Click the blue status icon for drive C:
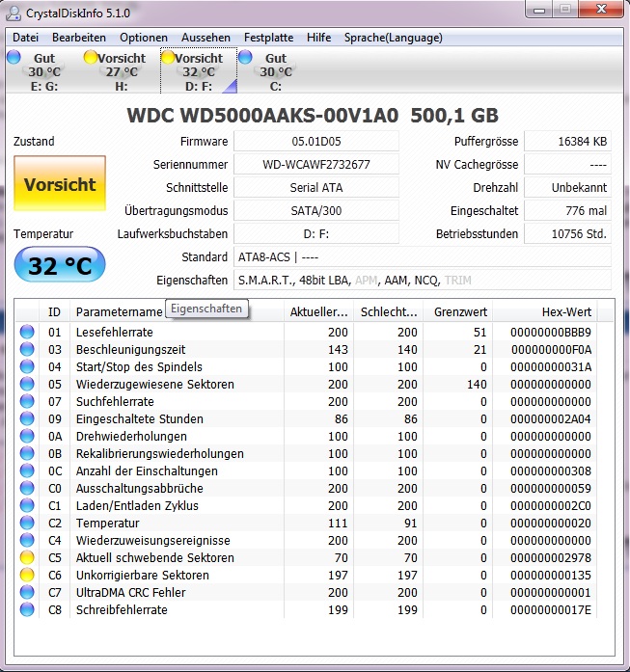Image resolution: width=630 pixels, height=672 pixels. click(245, 57)
